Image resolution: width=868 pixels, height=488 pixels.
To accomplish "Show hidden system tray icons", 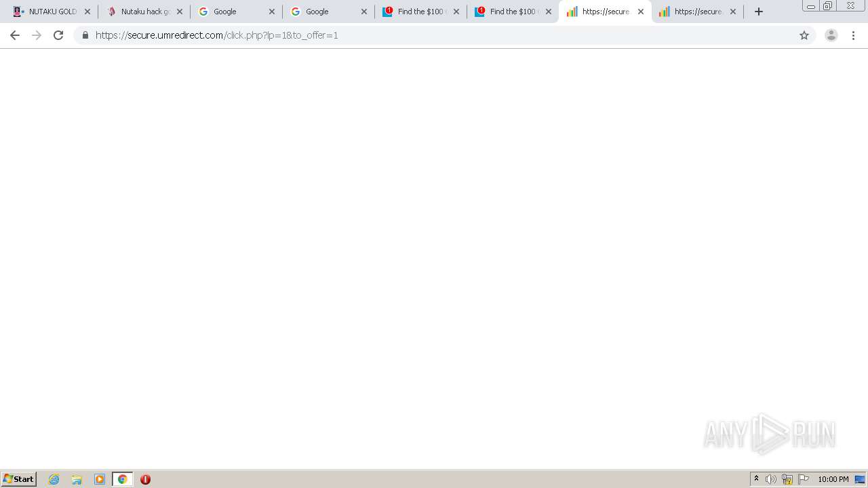I will tap(756, 479).
